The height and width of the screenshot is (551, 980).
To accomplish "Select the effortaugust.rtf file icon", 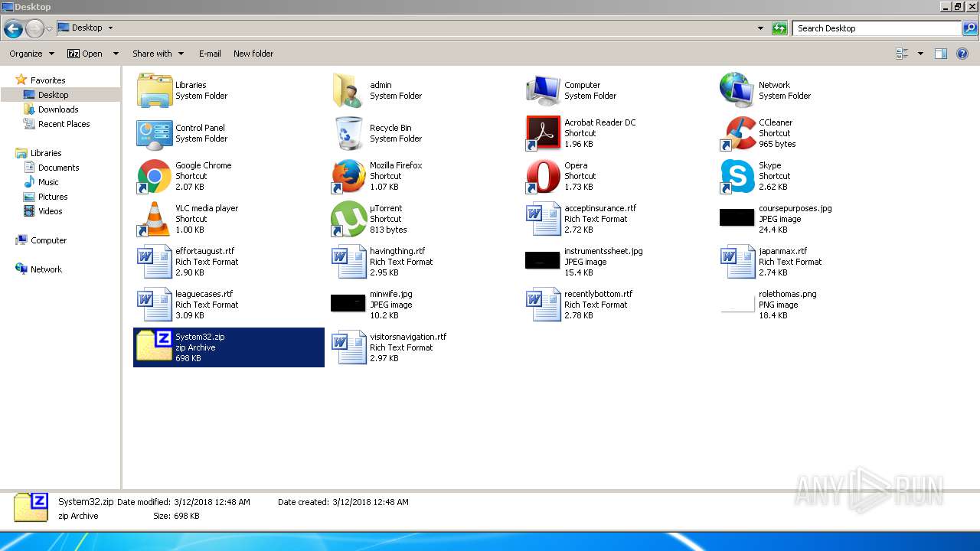I will [155, 262].
